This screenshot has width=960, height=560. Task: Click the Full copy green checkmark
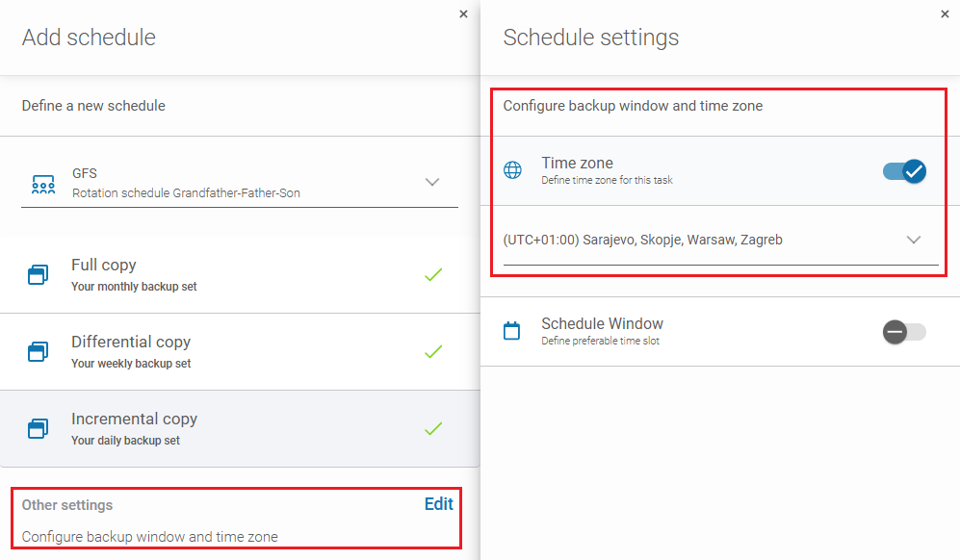(x=433, y=274)
